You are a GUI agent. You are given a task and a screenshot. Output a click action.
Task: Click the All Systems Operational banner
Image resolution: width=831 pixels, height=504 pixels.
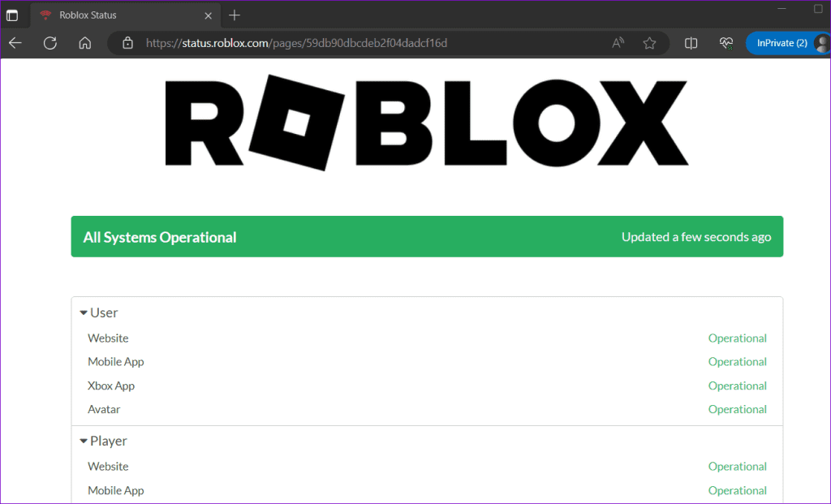click(x=428, y=236)
